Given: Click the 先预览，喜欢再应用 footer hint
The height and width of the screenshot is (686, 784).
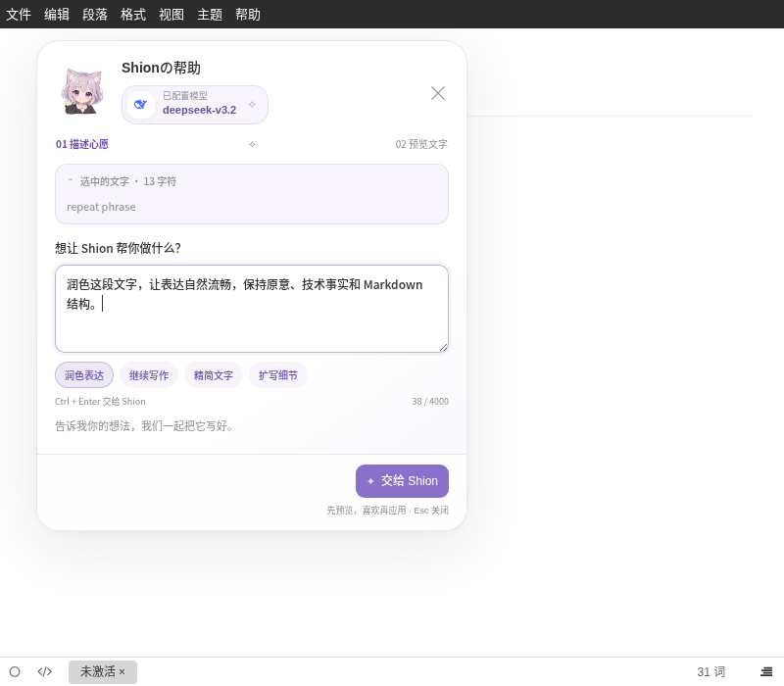Looking at the screenshot, I should pyautogui.click(x=387, y=511).
